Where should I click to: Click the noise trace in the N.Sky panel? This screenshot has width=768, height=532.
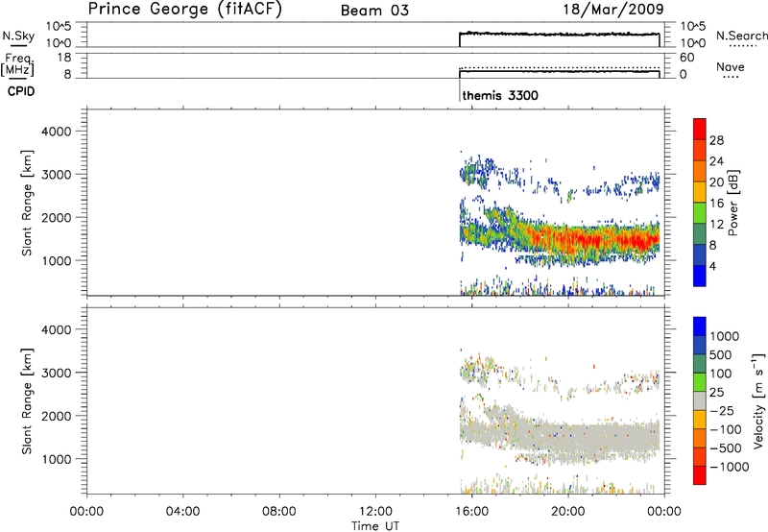click(560, 35)
